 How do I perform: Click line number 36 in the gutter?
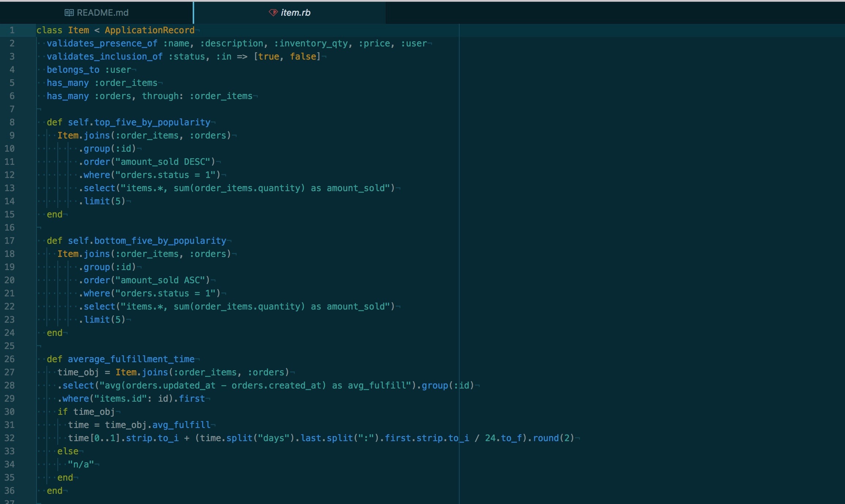pos(10,491)
